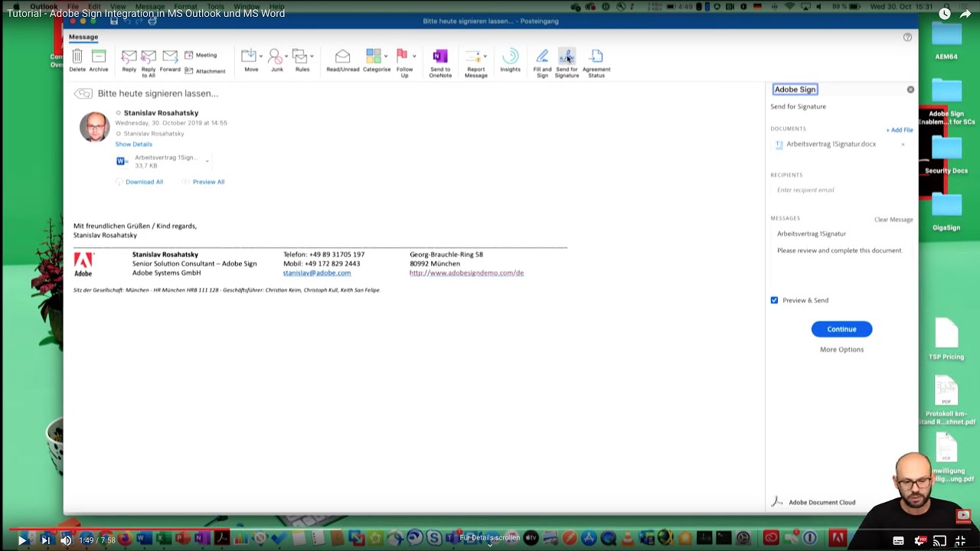Click Clear Message link
This screenshot has height=551, width=980.
click(x=893, y=220)
